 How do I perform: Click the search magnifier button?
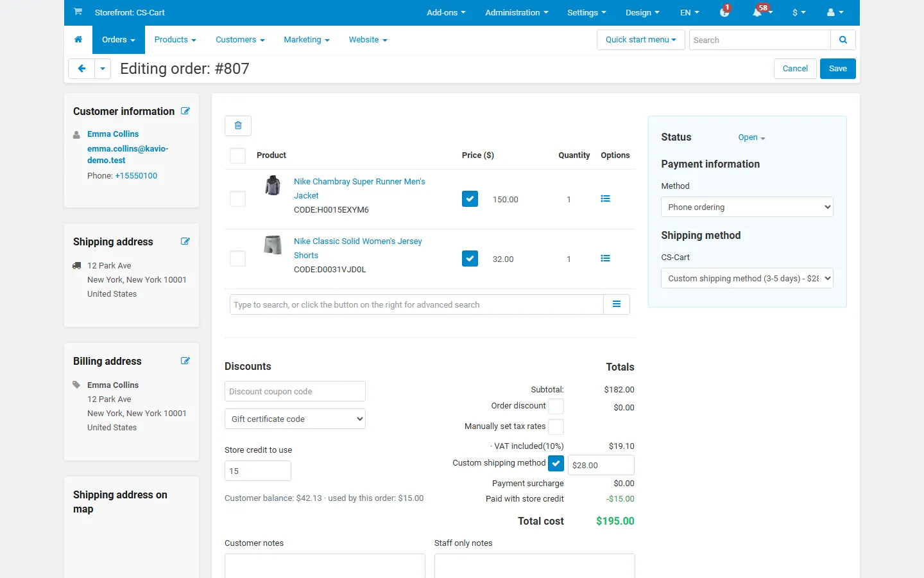(843, 40)
